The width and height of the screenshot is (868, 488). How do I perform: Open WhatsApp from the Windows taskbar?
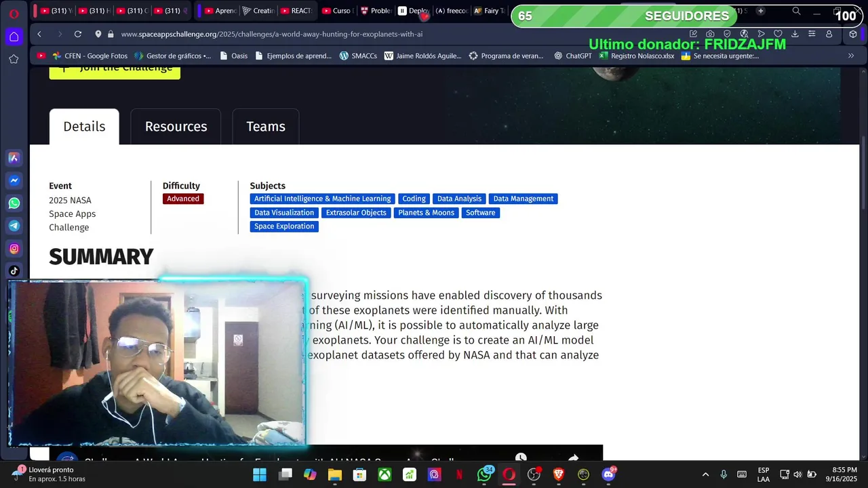tap(484, 474)
